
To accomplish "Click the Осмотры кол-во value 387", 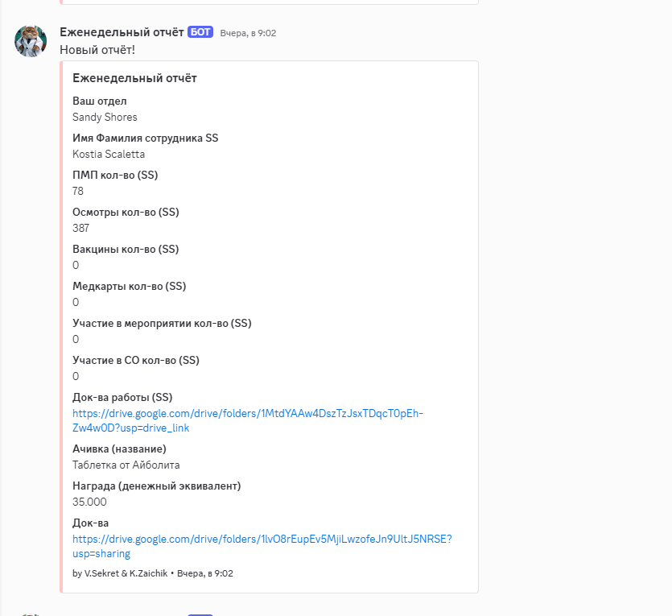I will 80,228.
